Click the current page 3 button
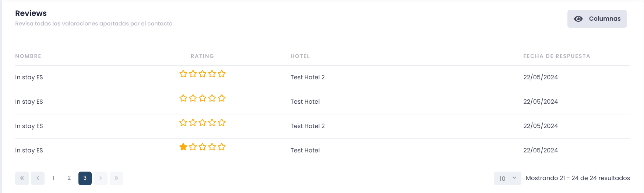This screenshot has height=193, width=644. pyautogui.click(x=85, y=178)
